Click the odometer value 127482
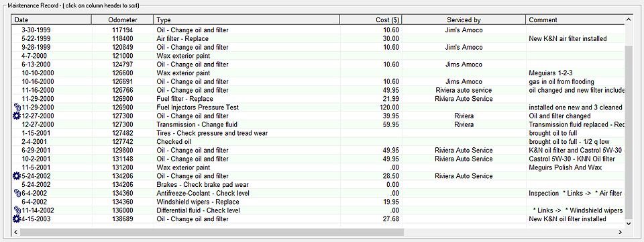The height and width of the screenshot is (242, 644). coord(122,133)
